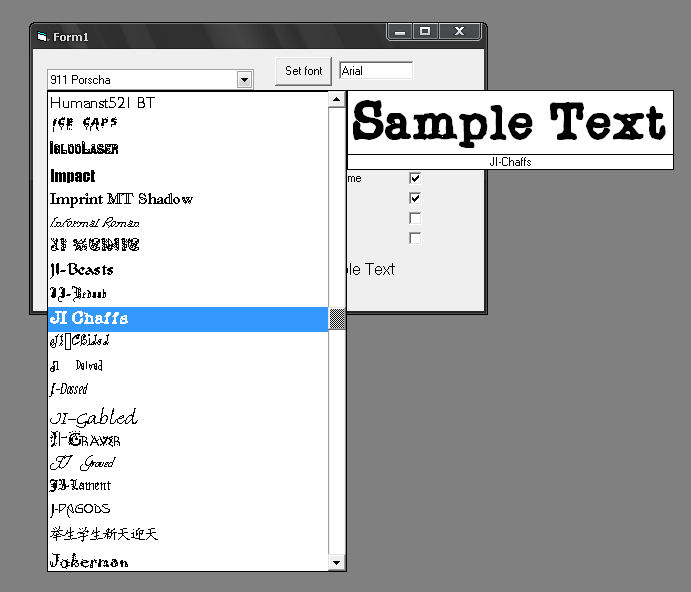
Task: Click the 911 Porscha combo box field
Action: (x=140, y=79)
